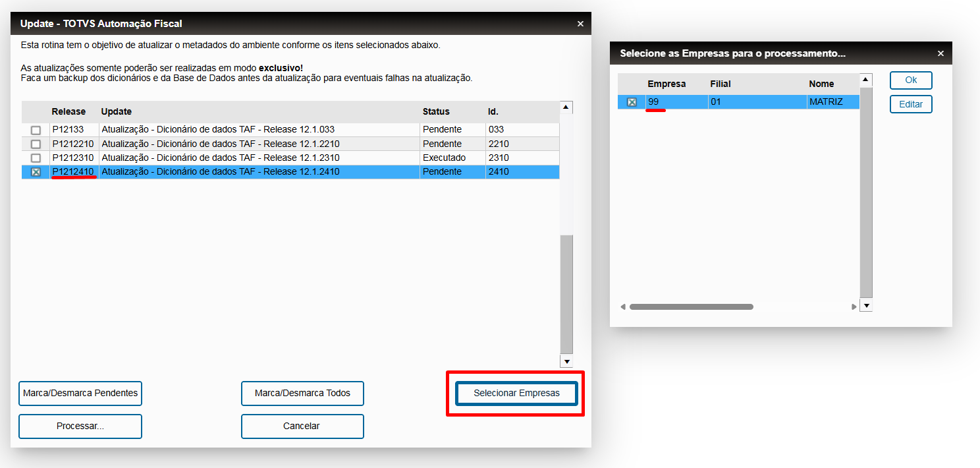
Task: Click update text for Release 12.1.2310
Action: tap(221, 158)
